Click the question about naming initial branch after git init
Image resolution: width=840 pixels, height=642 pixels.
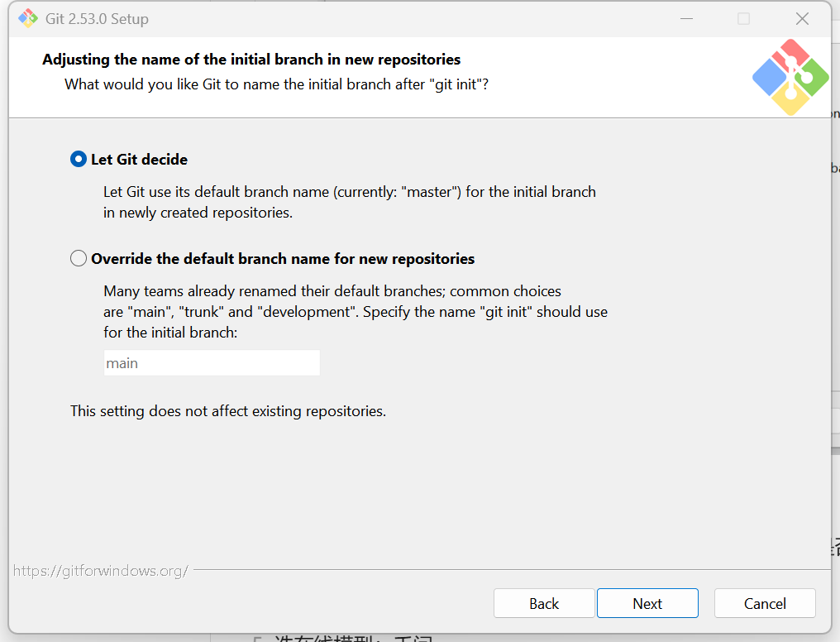pos(276,84)
